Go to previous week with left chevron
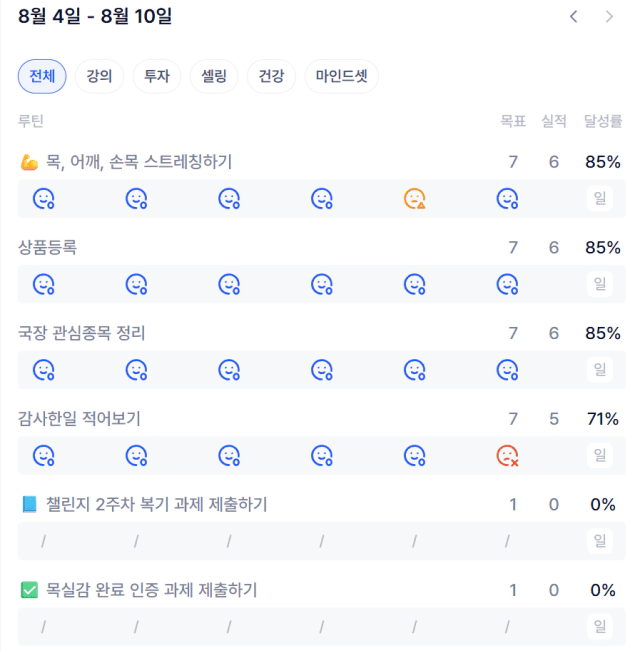The width and height of the screenshot is (640, 651). pos(574,17)
